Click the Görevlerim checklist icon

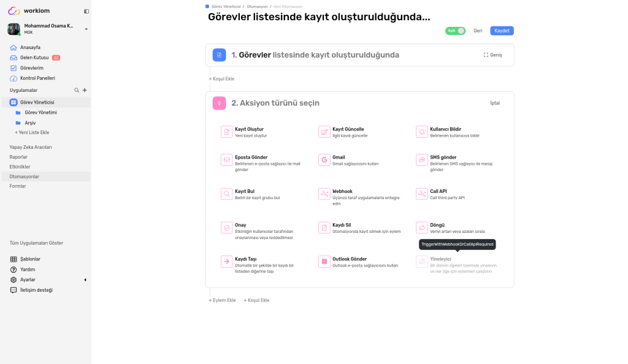[13, 68]
